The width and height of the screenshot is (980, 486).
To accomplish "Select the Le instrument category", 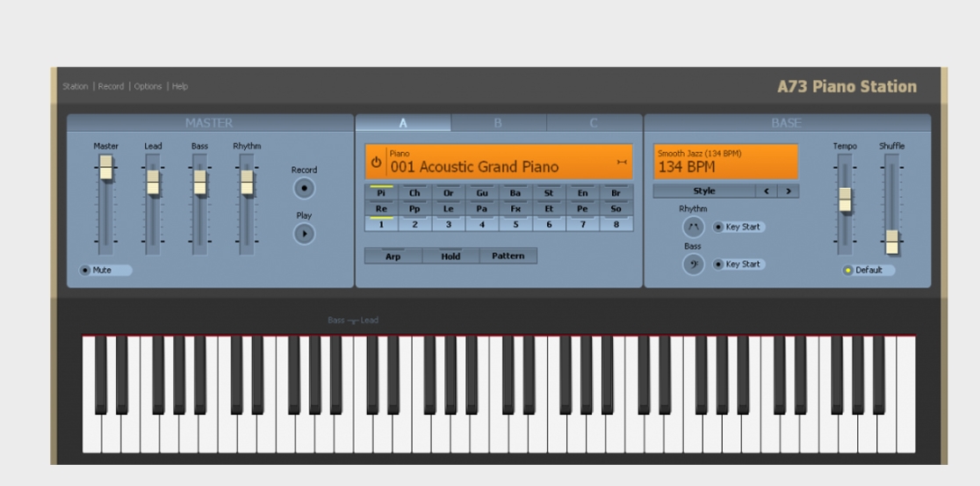I will click(448, 208).
